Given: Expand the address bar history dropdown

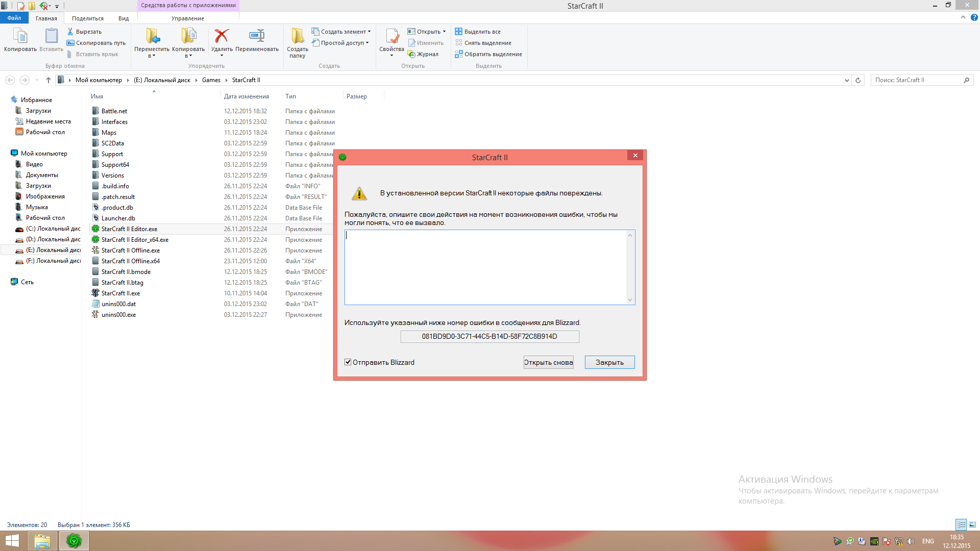Looking at the screenshot, I should tap(847, 80).
